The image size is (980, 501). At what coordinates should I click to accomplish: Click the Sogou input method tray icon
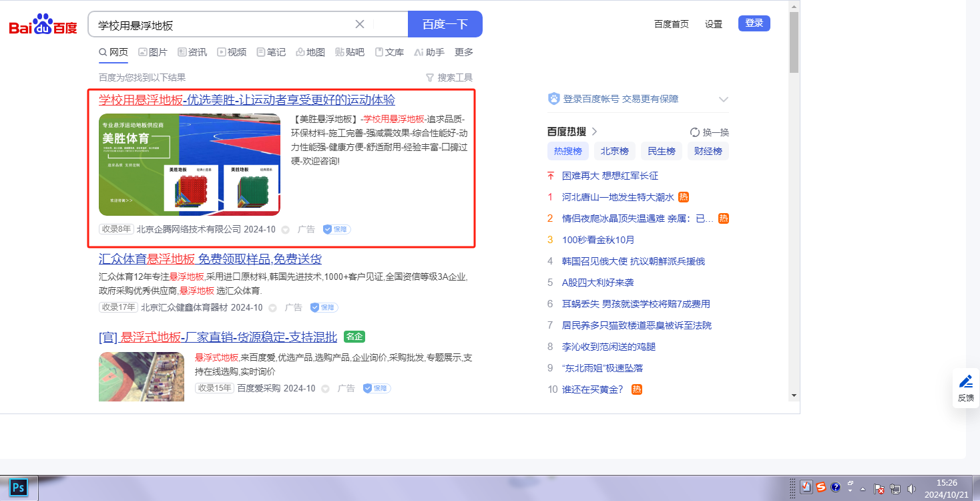click(x=821, y=488)
